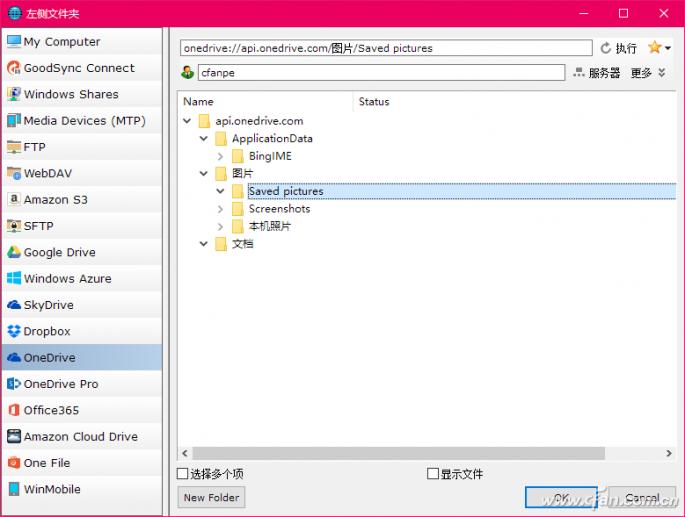This screenshot has height=517, width=685.
Task: Click the scrollbar right arrow
Action: (x=669, y=453)
